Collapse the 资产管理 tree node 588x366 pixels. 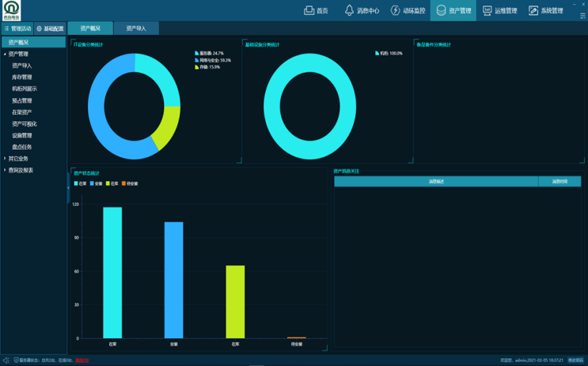click(5, 55)
